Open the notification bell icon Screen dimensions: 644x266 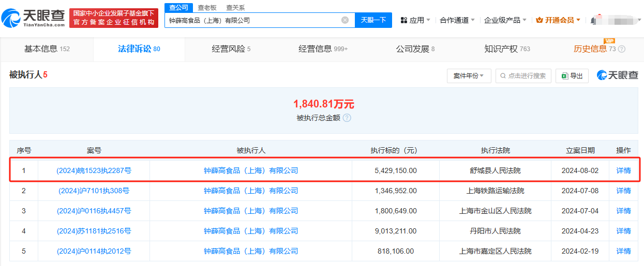593,20
